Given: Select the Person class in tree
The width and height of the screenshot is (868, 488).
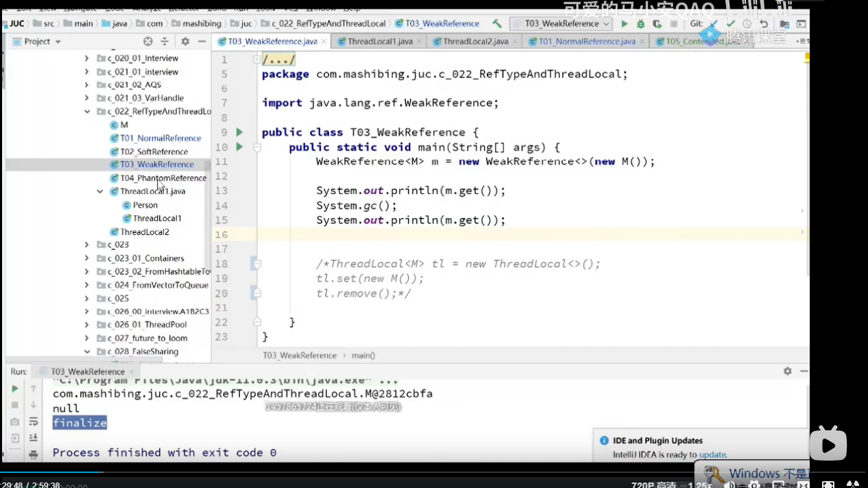Looking at the screenshot, I should click(x=145, y=205).
